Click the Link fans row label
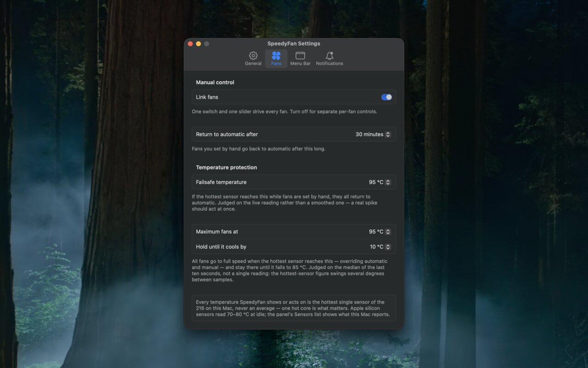Image resolution: width=588 pixels, height=368 pixels. click(x=207, y=97)
